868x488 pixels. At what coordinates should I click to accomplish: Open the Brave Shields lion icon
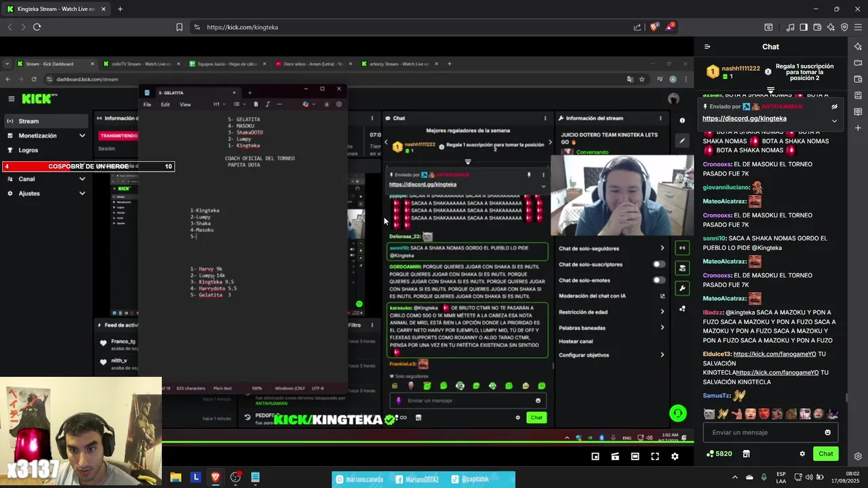[x=654, y=27]
